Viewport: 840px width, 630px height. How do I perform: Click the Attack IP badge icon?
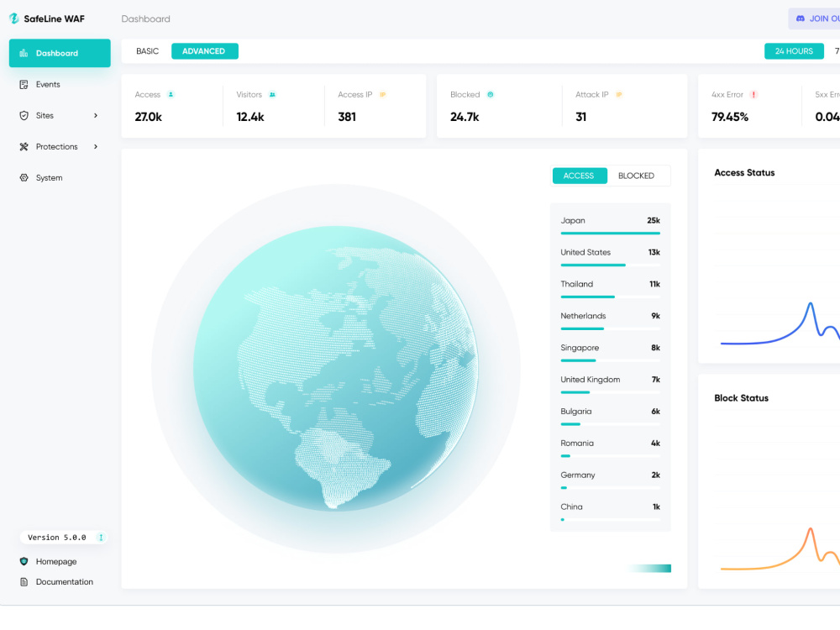pyautogui.click(x=619, y=94)
